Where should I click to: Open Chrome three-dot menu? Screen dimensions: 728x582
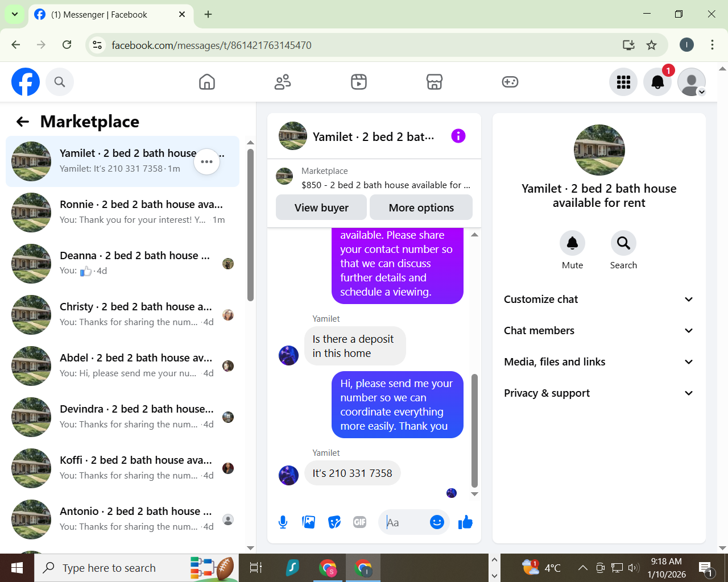click(712, 45)
